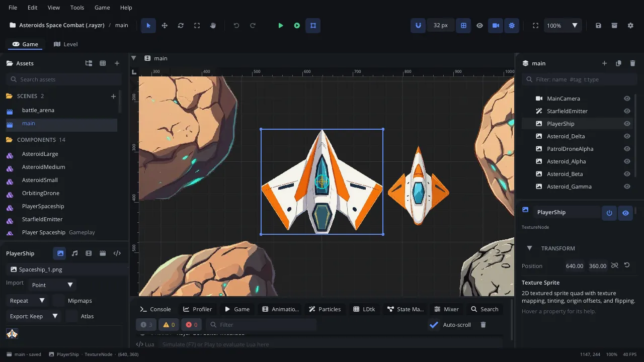644x362 pixels.
Task: Open editor settings gear
Action: pyautogui.click(x=630, y=26)
